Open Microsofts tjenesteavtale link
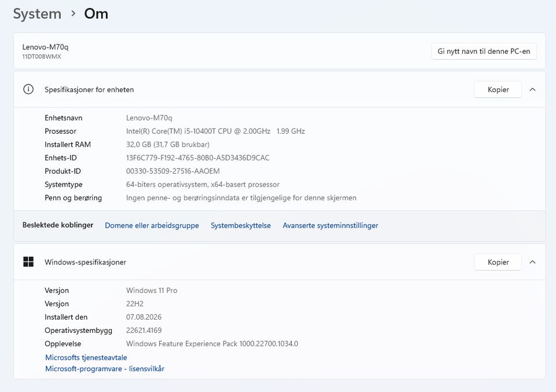The width and height of the screenshot is (556, 392). 86,357
